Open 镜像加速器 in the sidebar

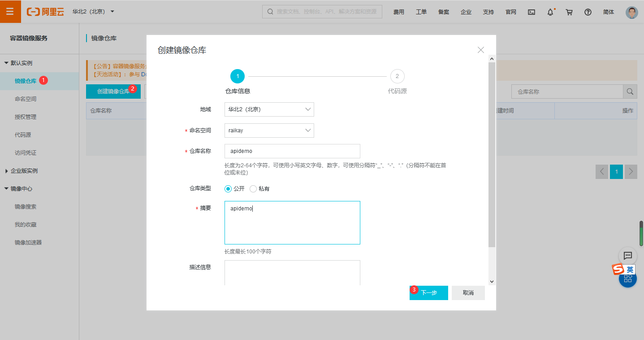point(28,243)
